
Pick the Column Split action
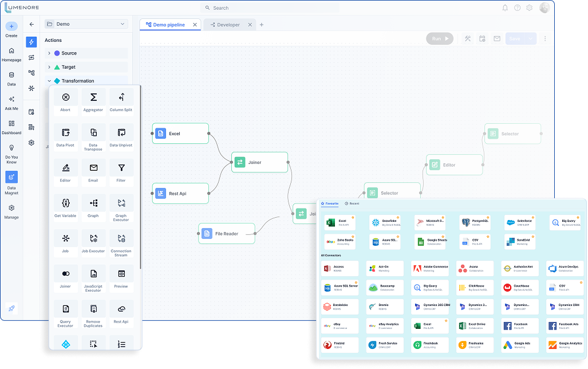pos(121,97)
